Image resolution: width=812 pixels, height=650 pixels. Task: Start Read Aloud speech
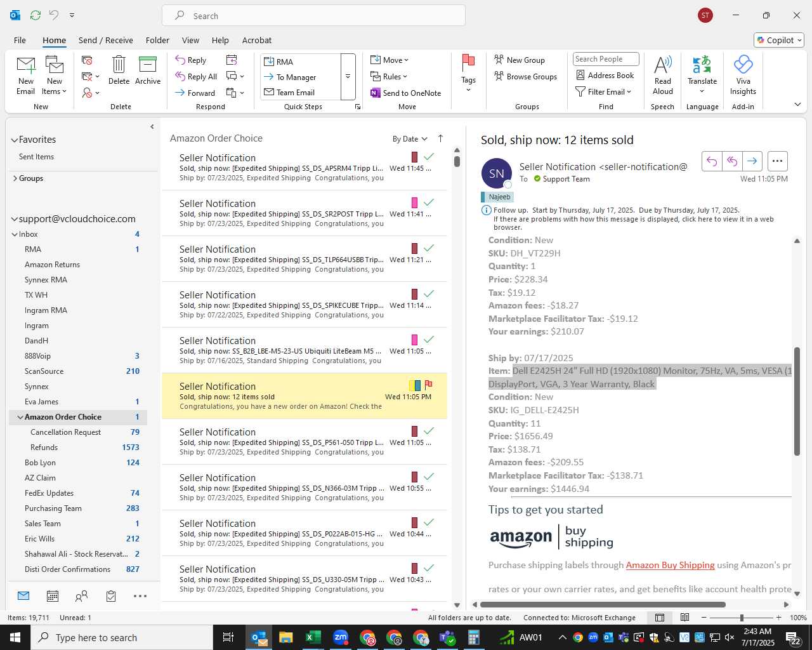point(662,74)
